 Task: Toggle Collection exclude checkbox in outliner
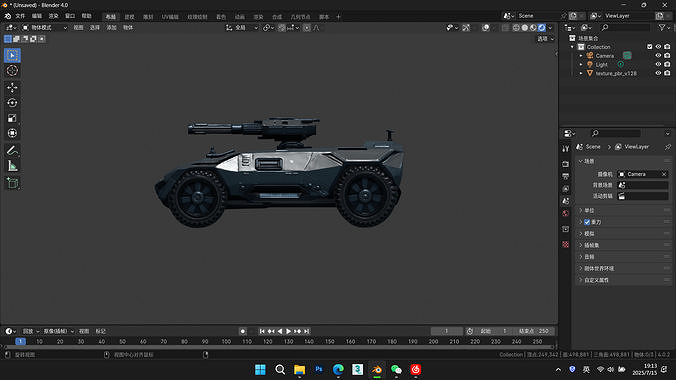650,47
